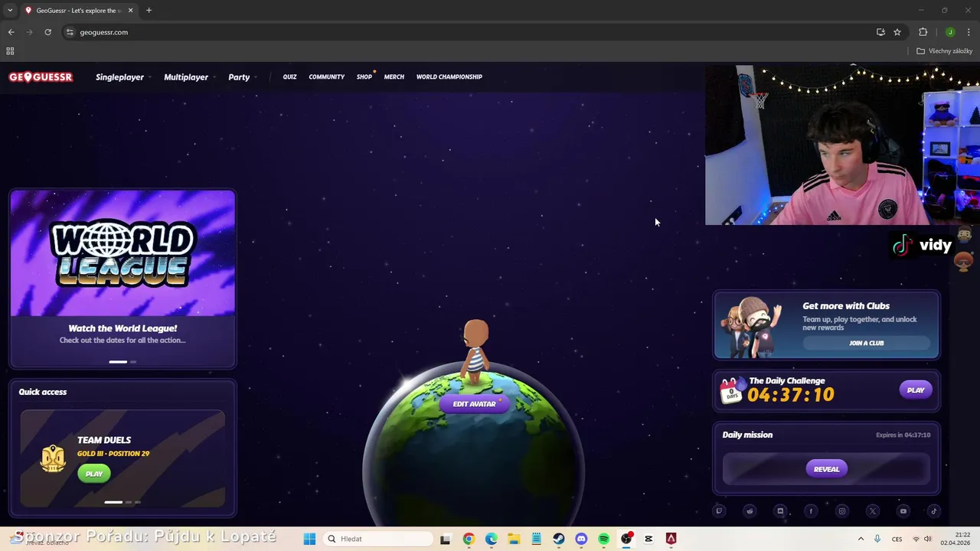This screenshot has height=551, width=980.
Task: Open GeoGuessr Reddit social link icon
Action: pyautogui.click(x=750, y=511)
